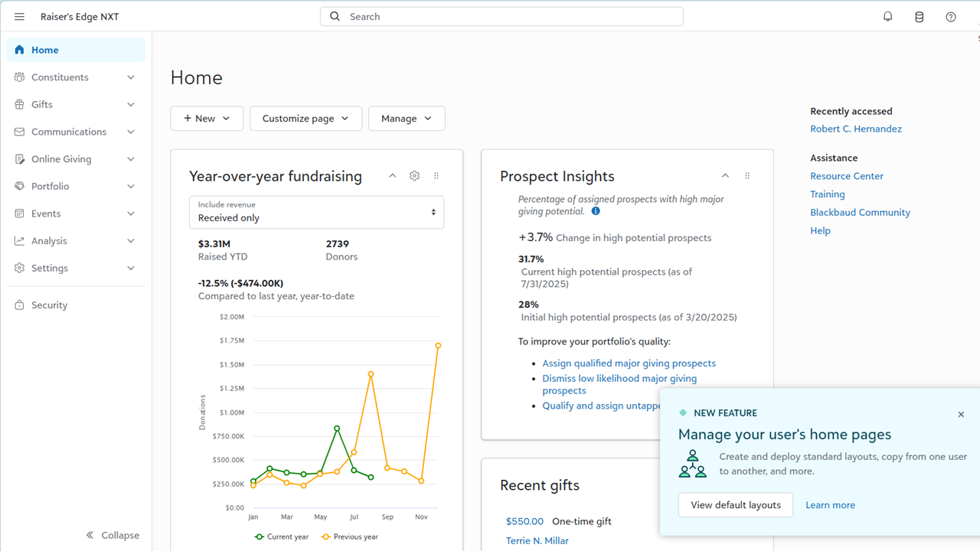The width and height of the screenshot is (980, 551).
Task: Open the Include revenue dropdown
Action: pos(316,213)
